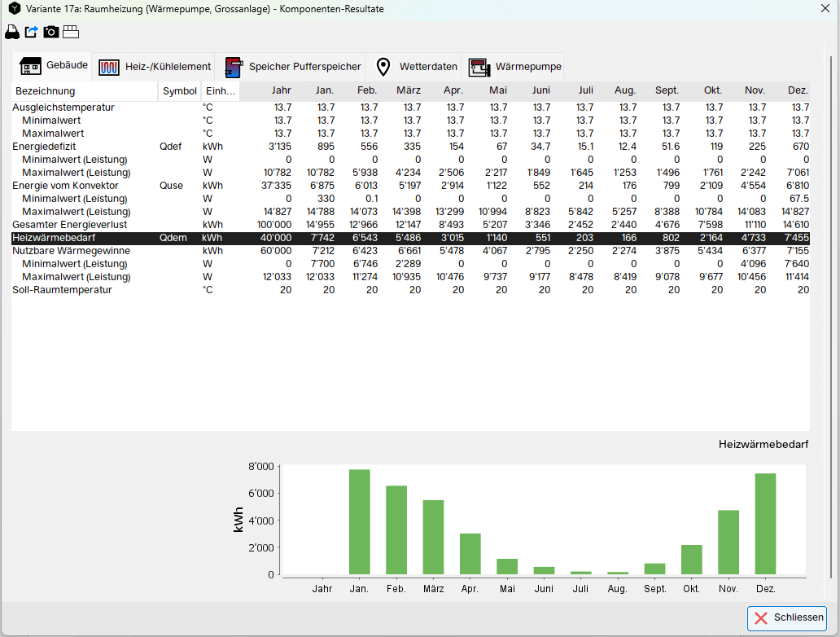This screenshot has height=637, width=840.
Task: Click the camera screenshot icon
Action: (51, 32)
